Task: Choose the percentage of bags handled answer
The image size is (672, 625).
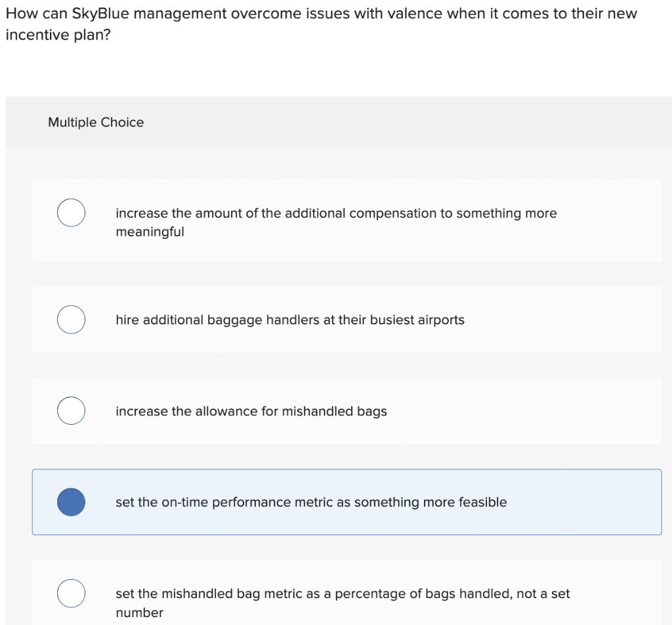Action: (343, 602)
